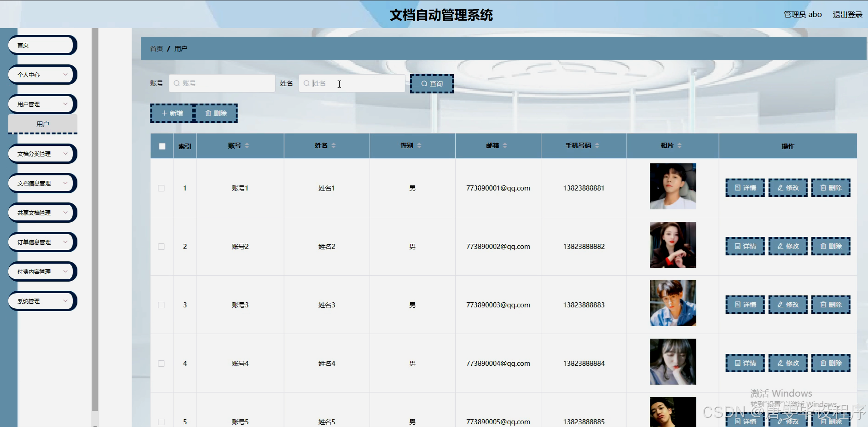Select the 用户 submenu item
This screenshot has height=427, width=868.
click(x=43, y=124)
